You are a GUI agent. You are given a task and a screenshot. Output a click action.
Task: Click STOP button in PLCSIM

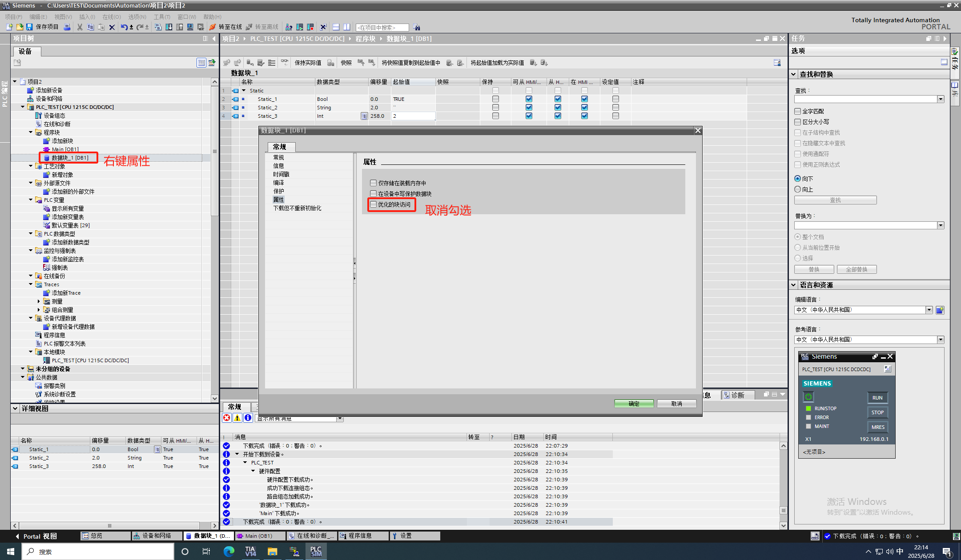877,412
